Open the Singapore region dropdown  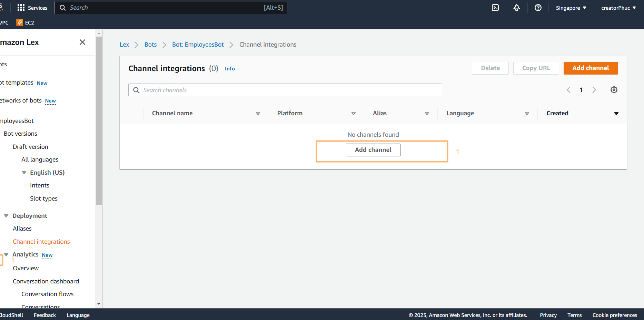pos(571,8)
